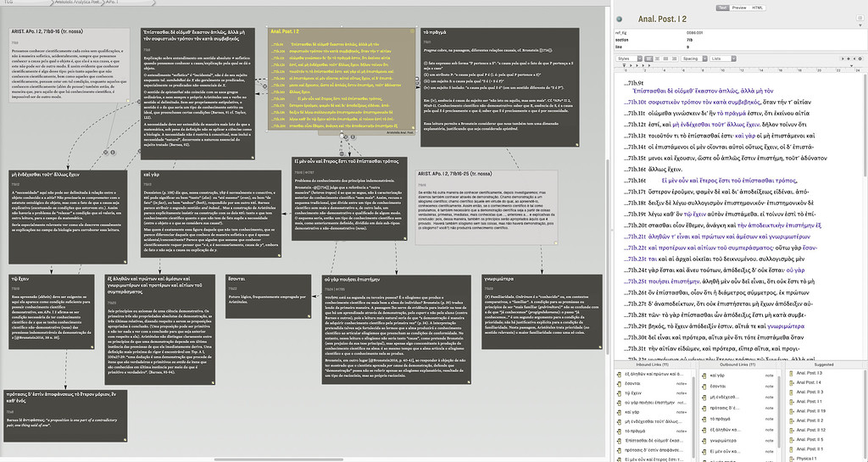Click note icon for 'καὶ γάρ' in Outbound Links

(x=703, y=376)
